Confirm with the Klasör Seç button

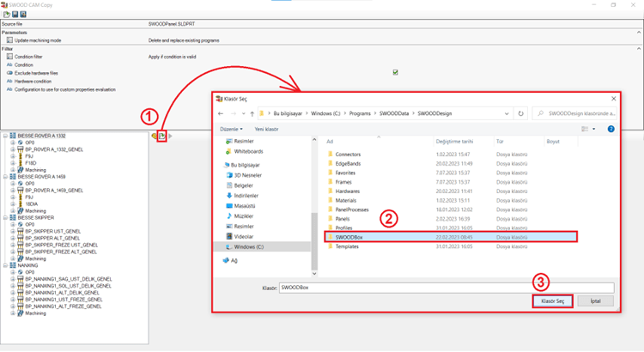[552, 301]
